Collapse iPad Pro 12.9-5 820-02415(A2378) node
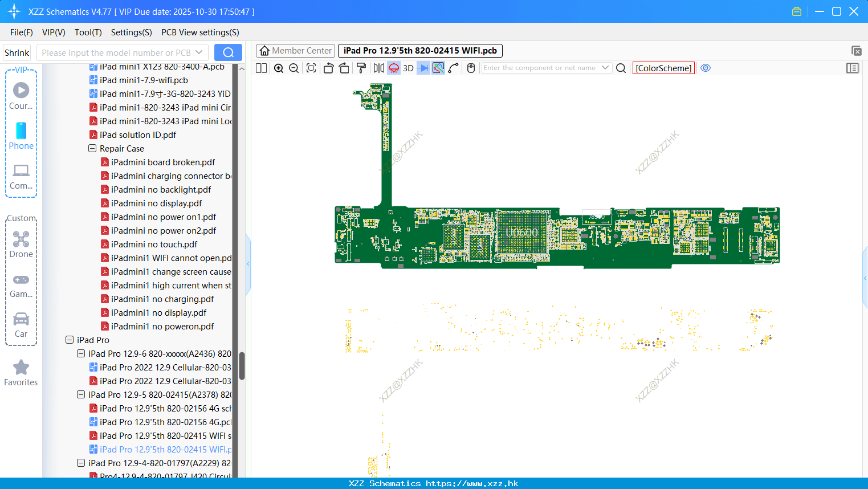The width and height of the screenshot is (868, 489). tap(81, 395)
